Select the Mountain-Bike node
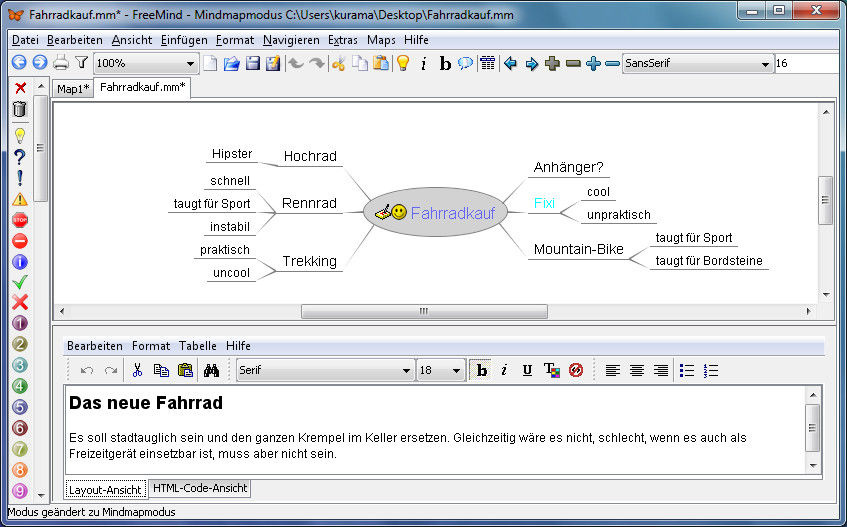 coord(578,249)
